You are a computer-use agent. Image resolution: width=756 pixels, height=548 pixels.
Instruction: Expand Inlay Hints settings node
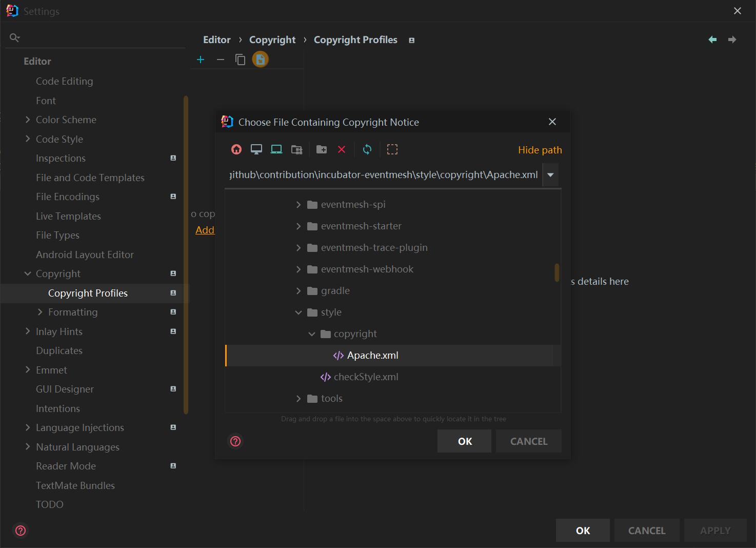28,331
